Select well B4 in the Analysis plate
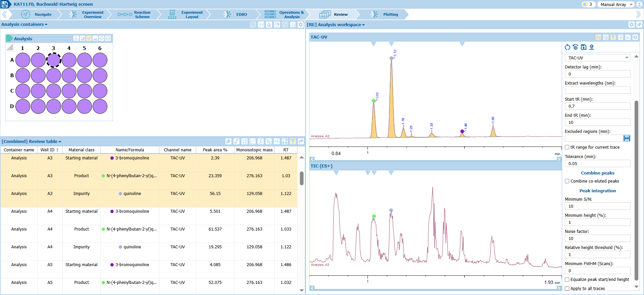 pos(69,76)
